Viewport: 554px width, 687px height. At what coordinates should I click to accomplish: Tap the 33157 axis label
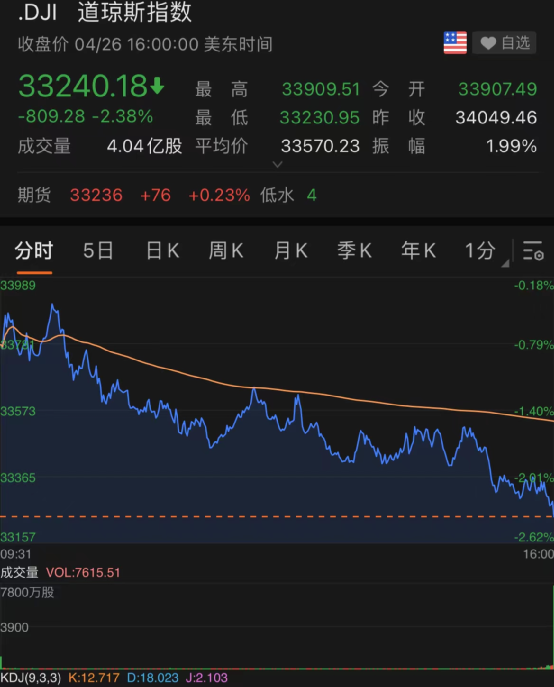[18, 537]
